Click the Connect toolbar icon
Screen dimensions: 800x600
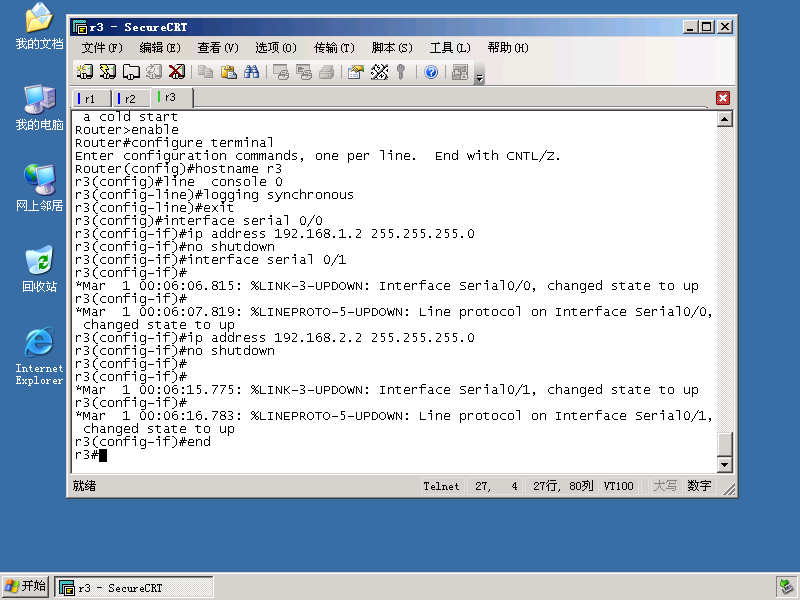pos(84,72)
